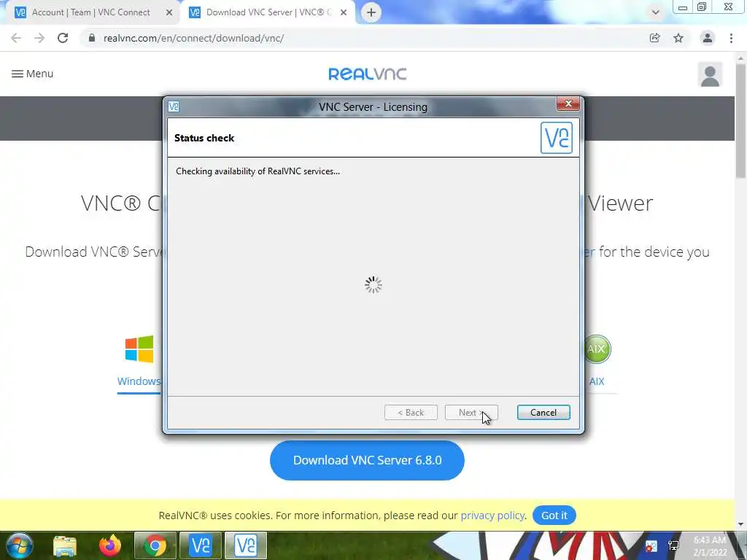
Task: Click the VNC icon in Licensing title bar
Action: [174, 106]
